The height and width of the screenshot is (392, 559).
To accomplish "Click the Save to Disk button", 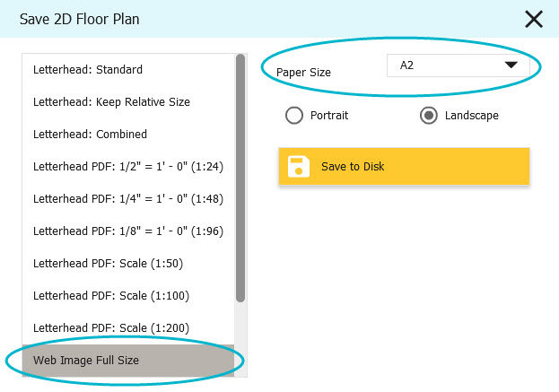I will 404,167.
